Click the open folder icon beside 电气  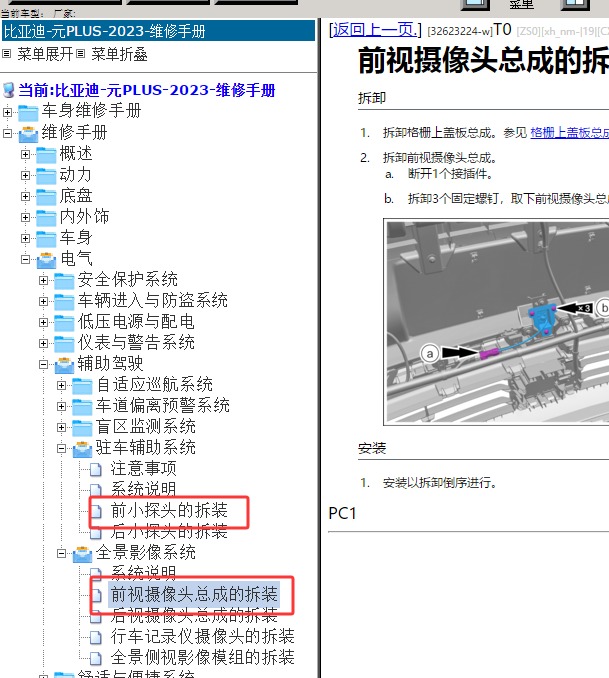pos(46,260)
